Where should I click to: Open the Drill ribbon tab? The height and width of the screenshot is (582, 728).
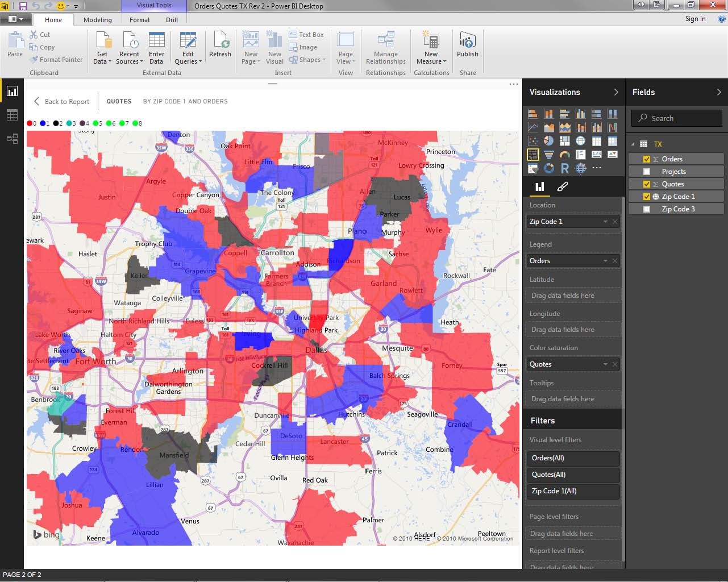click(x=172, y=20)
